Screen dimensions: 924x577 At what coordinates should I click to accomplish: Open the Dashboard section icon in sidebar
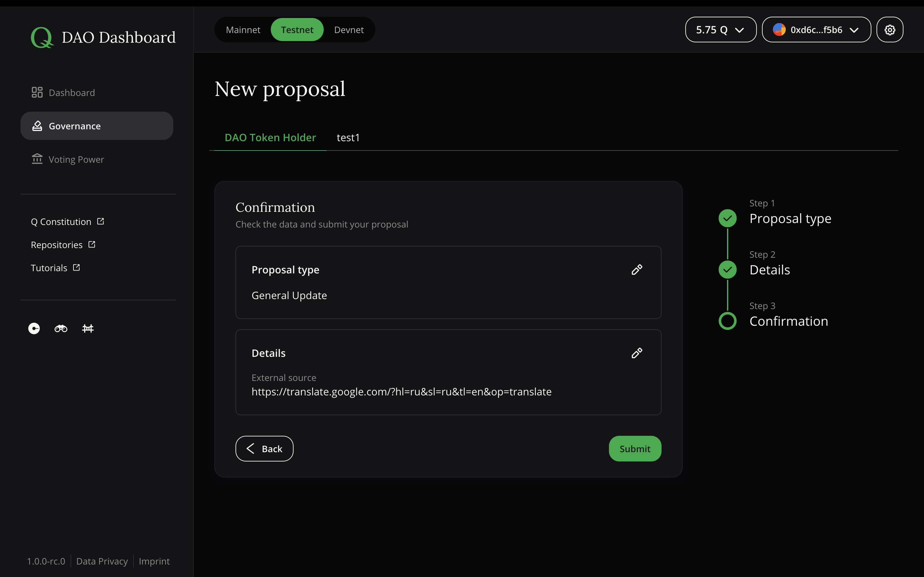click(x=37, y=92)
